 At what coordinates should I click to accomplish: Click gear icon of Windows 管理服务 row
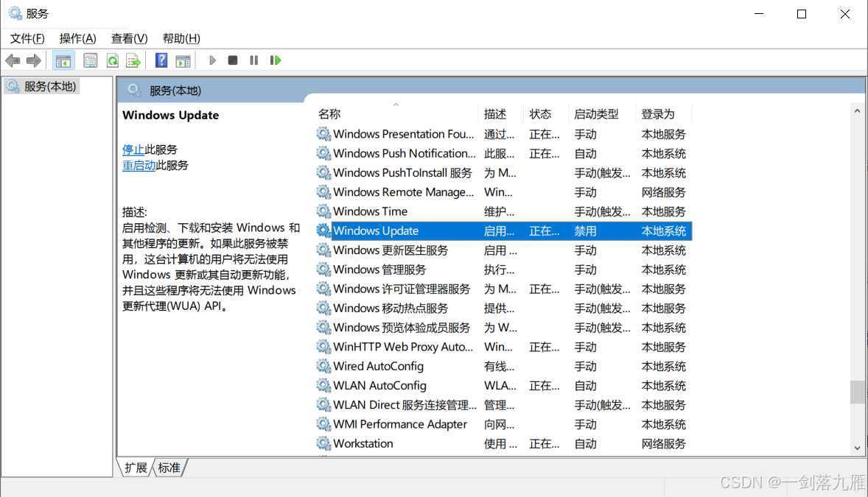pyautogui.click(x=323, y=269)
